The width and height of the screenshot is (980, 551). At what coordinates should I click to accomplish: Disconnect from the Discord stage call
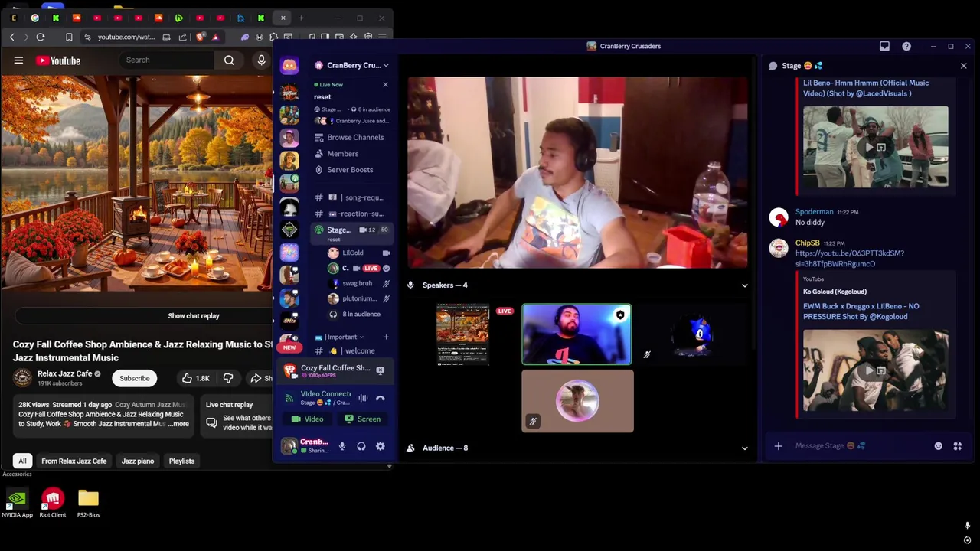click(x=381, y=398)
